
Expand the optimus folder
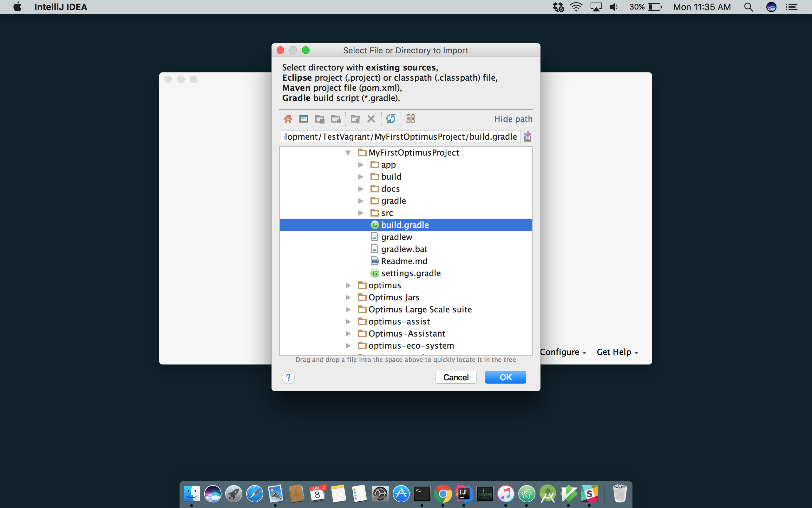348,285
